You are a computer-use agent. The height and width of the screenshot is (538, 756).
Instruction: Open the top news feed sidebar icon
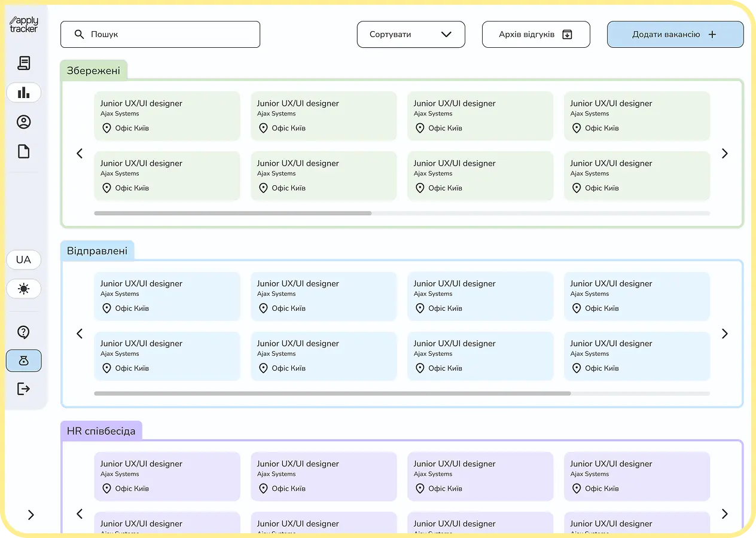coord(23,63)
